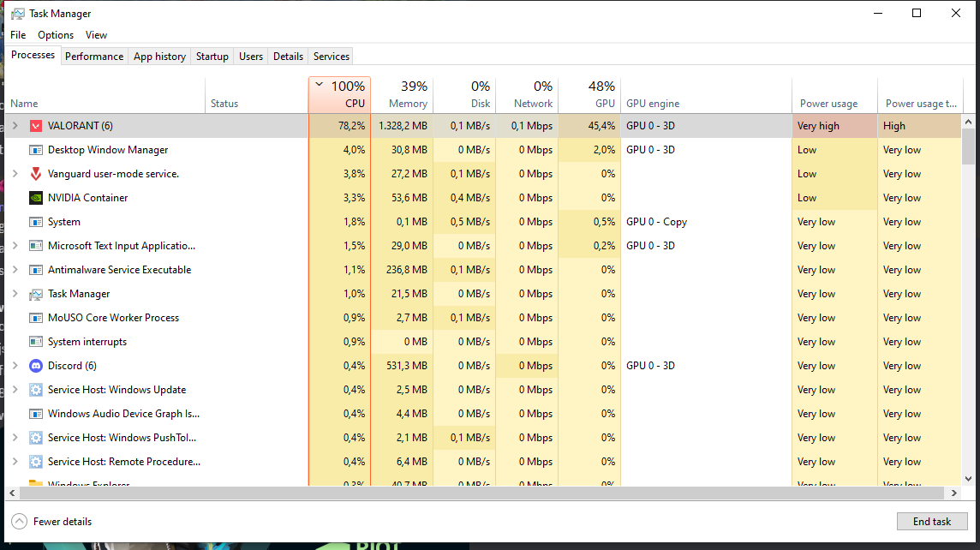Click the Service Host: Remote Procedure gear icon
This screenshot has width=980, height=550.
(36, 462)
